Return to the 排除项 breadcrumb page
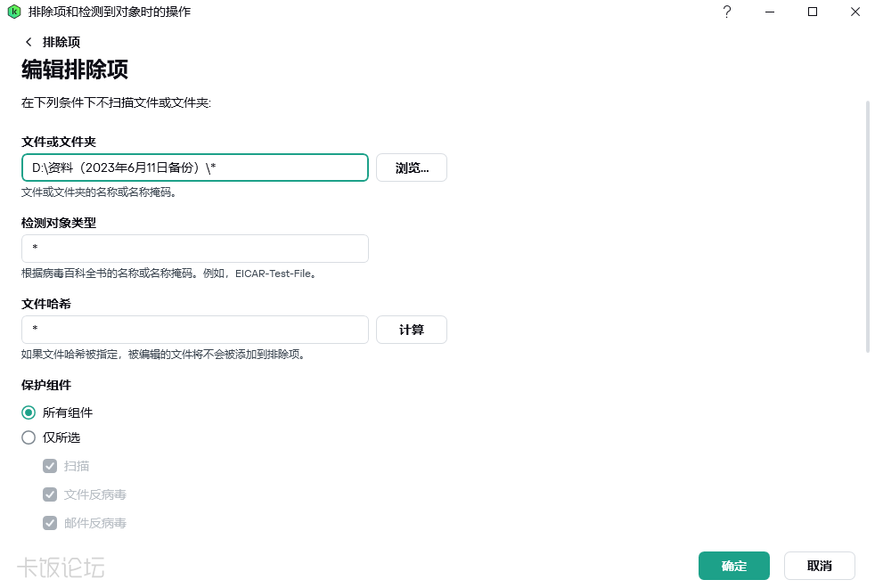 (61, 42)
